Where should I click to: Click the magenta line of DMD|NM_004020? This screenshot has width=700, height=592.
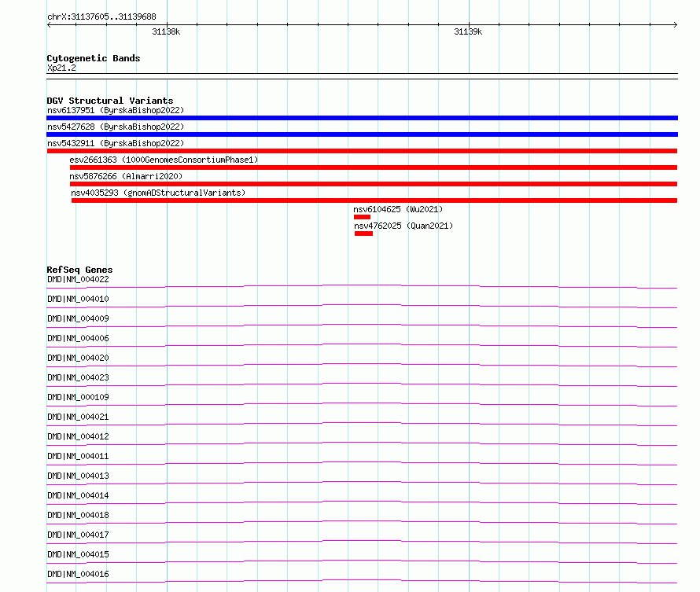pyautogui.click(x=362, y=365)
